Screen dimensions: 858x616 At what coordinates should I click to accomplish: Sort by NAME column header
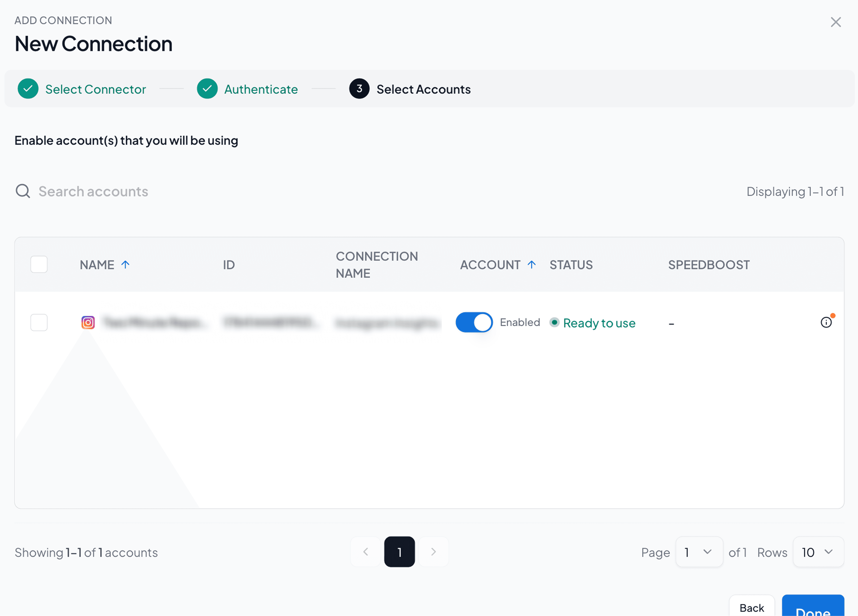click(97, 264)
